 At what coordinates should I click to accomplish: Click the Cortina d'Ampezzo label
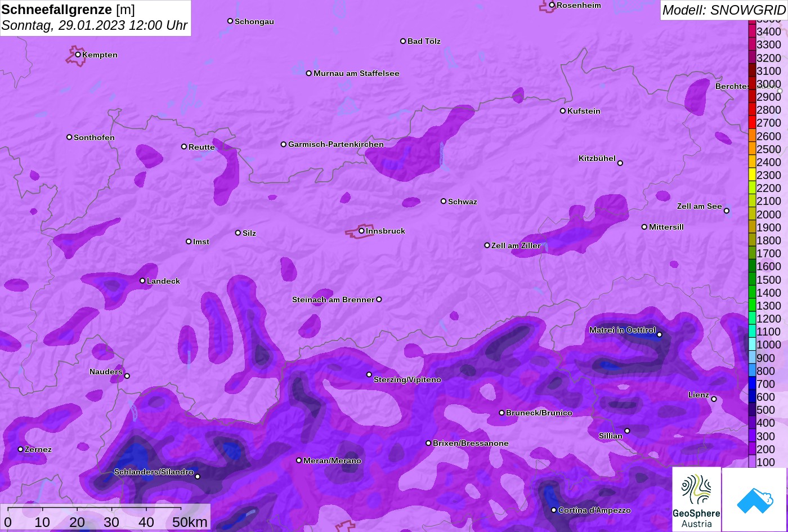coord(594,510)
